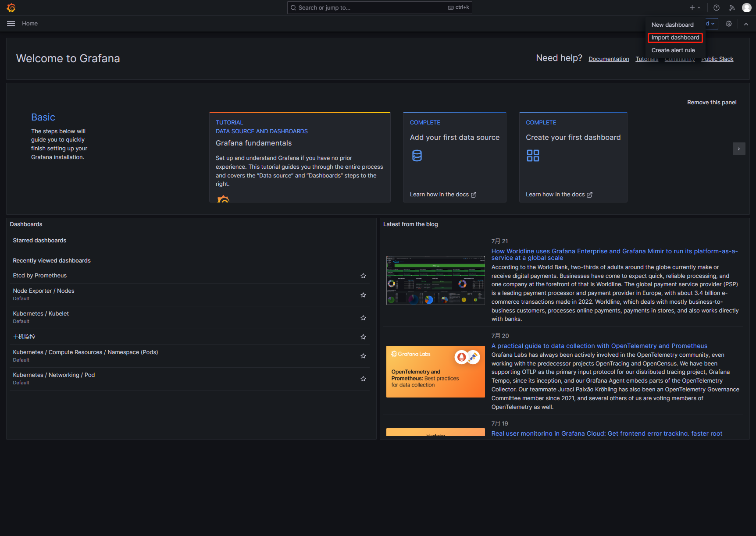Click the Grafana logo icon
Viewport: 756px width, 536px height.
tap(11, 7)
